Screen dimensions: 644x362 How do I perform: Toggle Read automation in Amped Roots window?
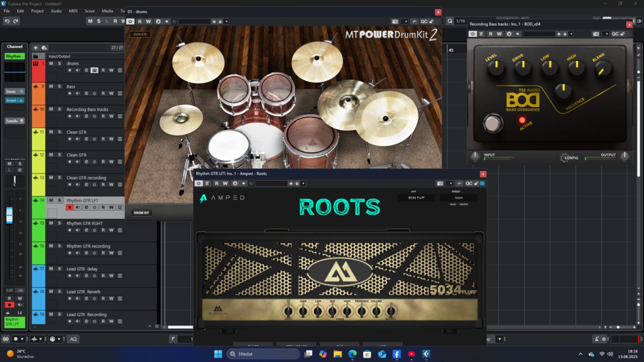[216, 184]
